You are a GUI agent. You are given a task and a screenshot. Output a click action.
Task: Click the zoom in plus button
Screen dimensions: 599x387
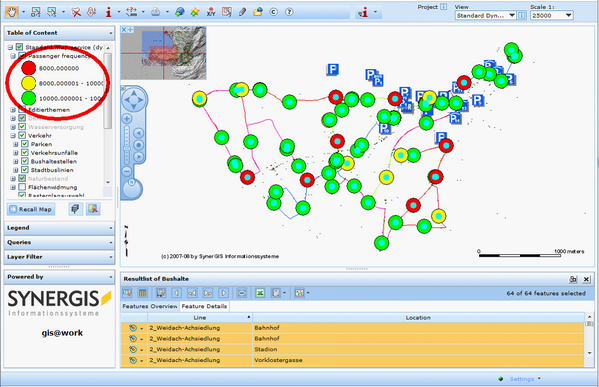[x=127, y=119]
